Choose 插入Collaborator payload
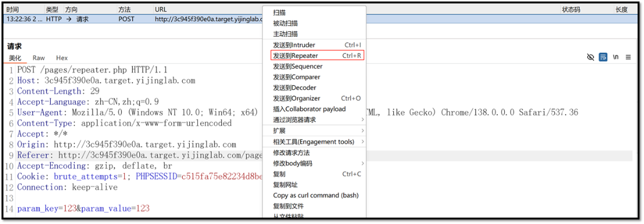Screen dimensions: 644x224 (314, 109)
